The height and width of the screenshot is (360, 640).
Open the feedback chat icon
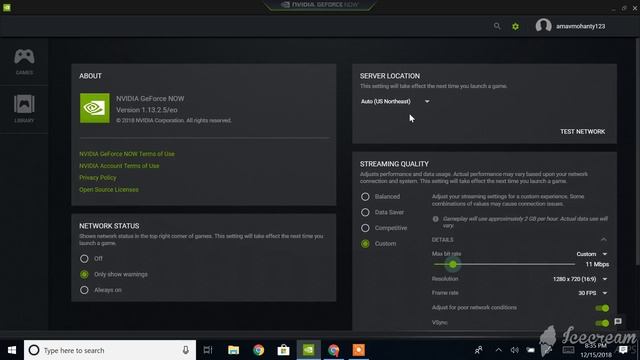click(618, 322)
